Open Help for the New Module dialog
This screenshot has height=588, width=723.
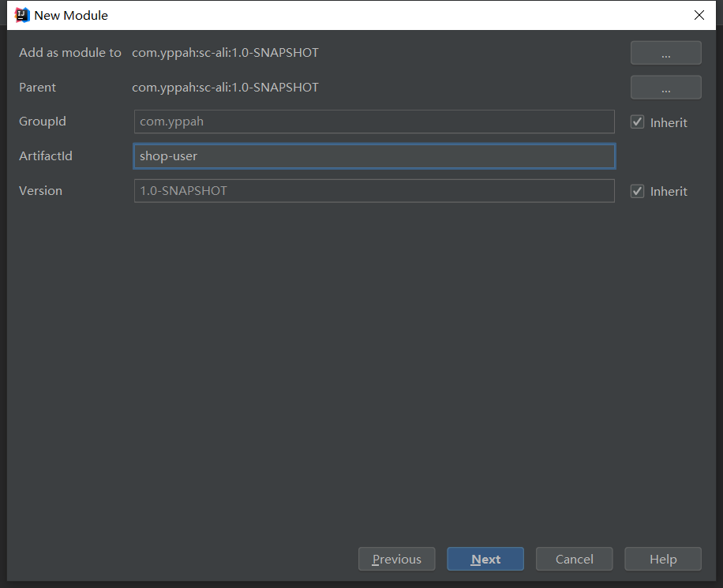pyautogui.click(x=663, y=559)
